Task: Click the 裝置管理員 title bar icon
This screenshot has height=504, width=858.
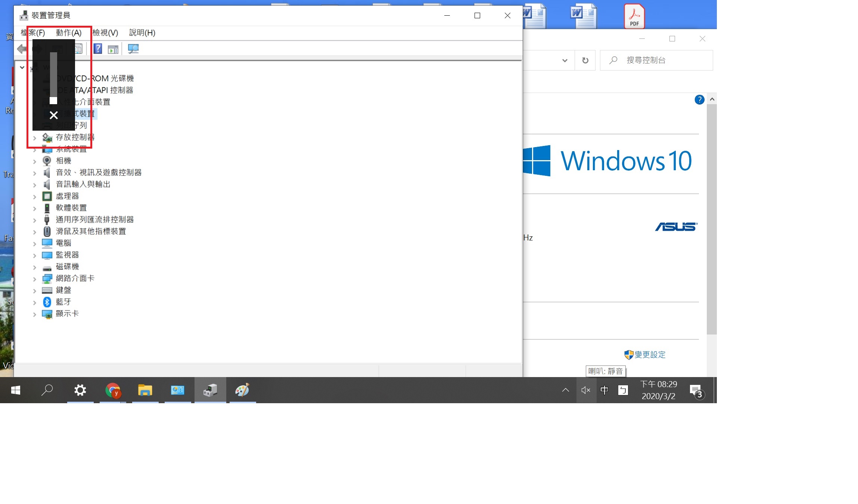Action: [24, 15]
